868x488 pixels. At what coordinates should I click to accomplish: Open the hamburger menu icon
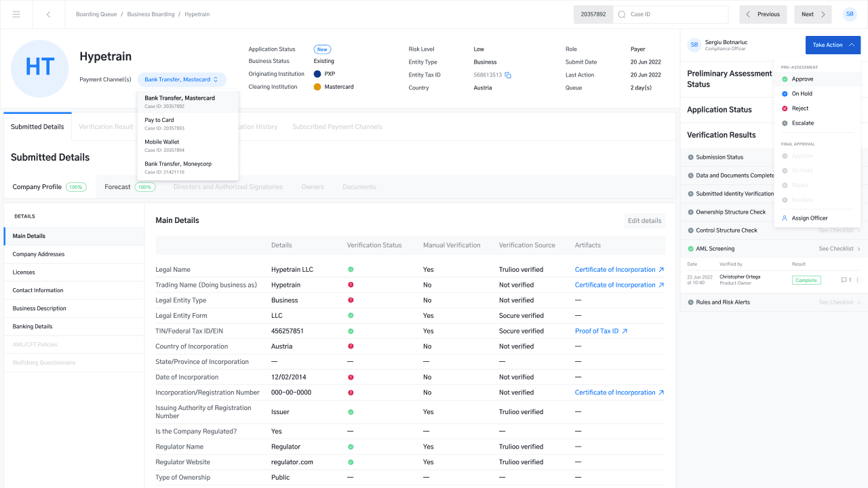pyautogui.click(x=16, y=14)
